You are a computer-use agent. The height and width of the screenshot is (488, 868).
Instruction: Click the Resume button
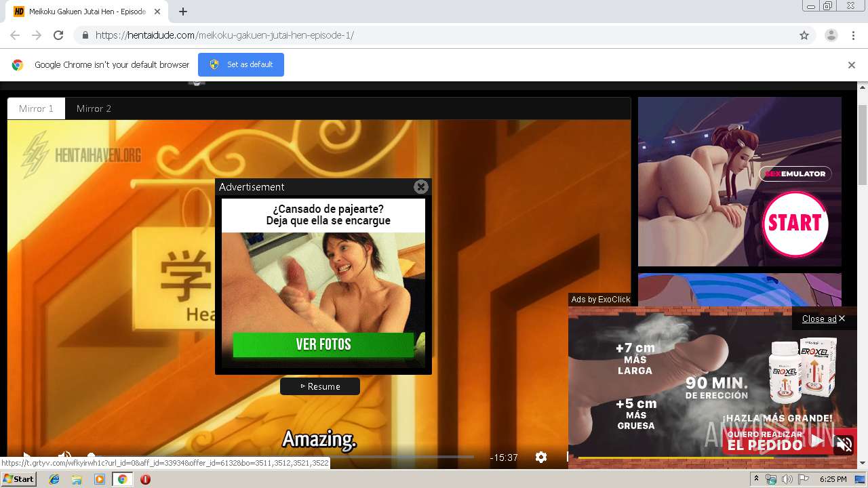(x=320, y=386)
